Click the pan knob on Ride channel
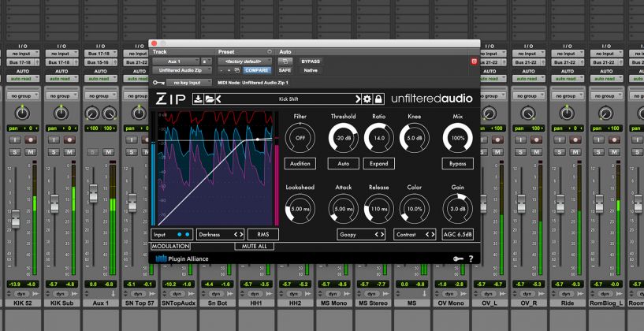 coord(567,113)
